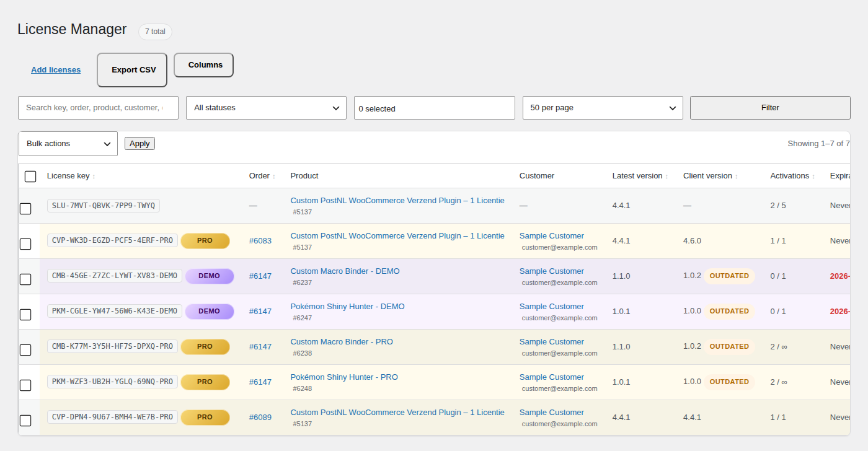
Task: Open Pokémon Shiny Hunter - PRO product link
Action: point(344,377)
